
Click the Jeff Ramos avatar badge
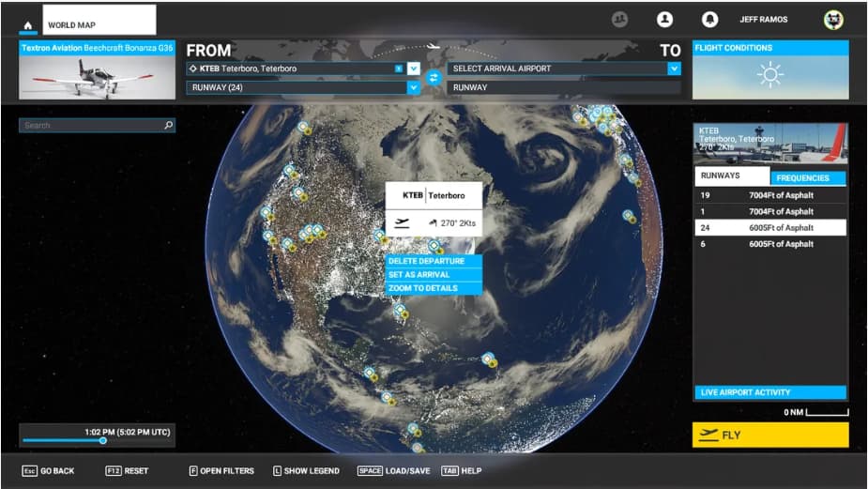pyautogui.click(x=832, y=20)
